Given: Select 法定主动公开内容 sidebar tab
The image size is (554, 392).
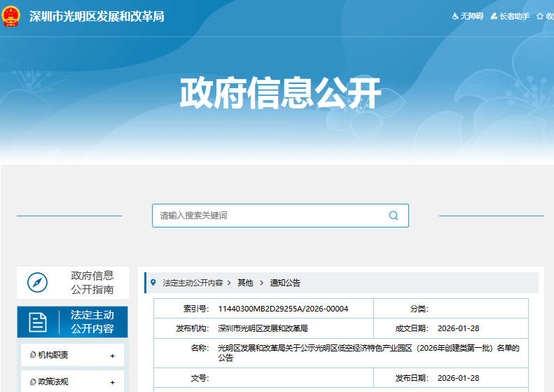Looking at the screenshot, I should coord(72,322).
